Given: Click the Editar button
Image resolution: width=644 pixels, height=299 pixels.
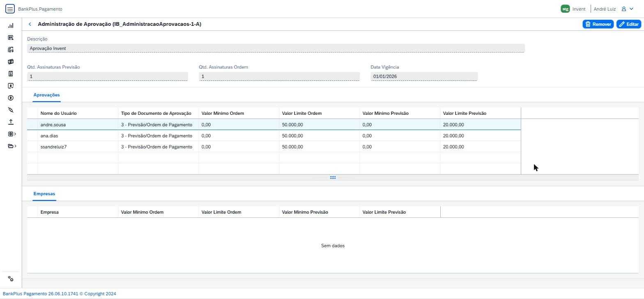Looking at the screenshot, I should 629,24.
